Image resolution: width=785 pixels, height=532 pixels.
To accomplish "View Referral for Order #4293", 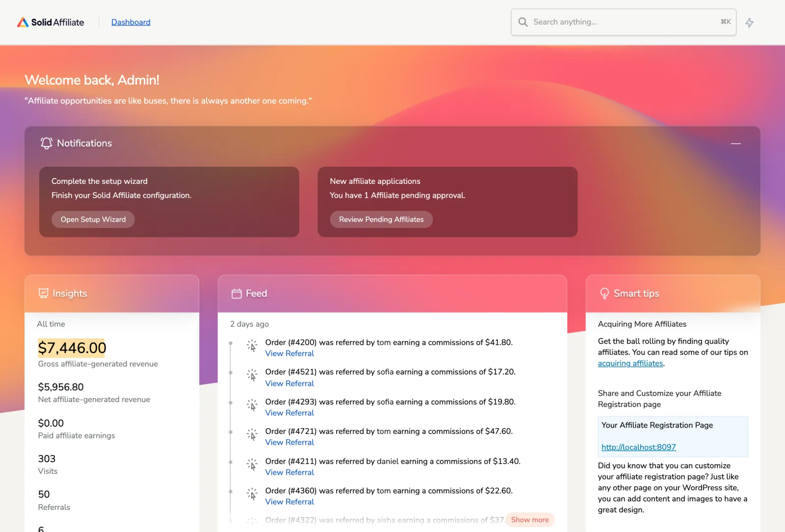I will click(x=289, y=413).
